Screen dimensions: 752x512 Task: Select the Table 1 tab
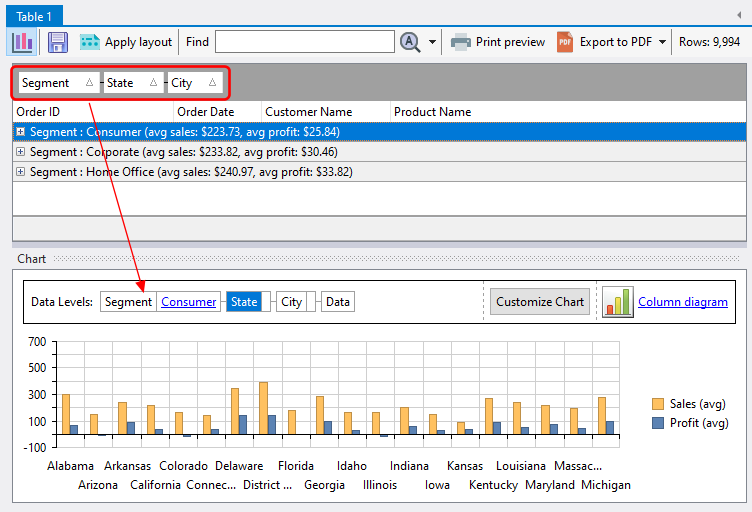(x=33, y=15)
